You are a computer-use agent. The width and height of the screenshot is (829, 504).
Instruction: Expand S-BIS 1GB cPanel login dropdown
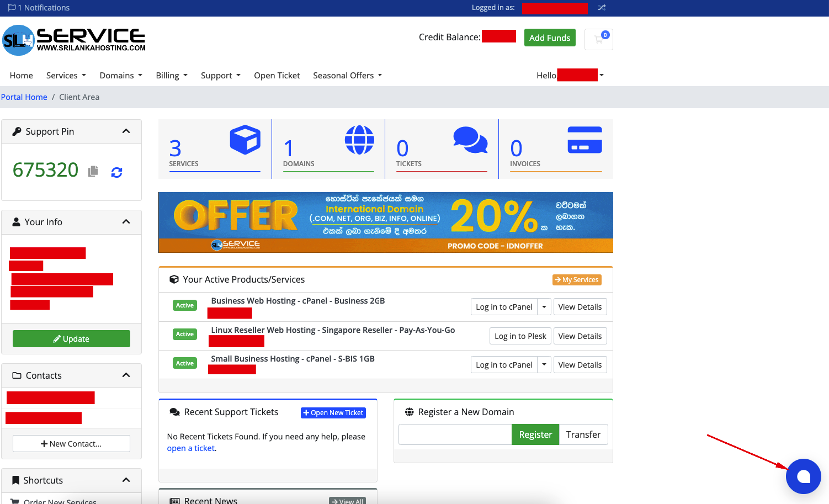click(544, 365)
